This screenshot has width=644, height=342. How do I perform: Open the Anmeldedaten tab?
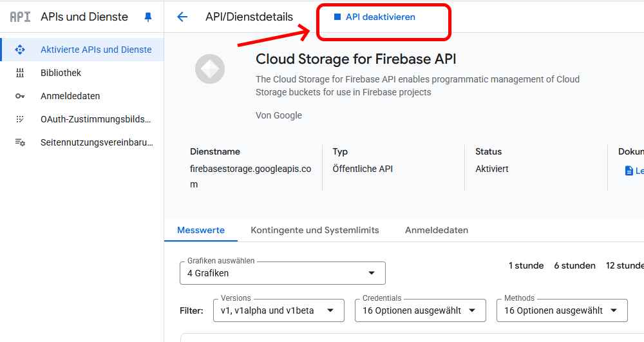[x=437, y=230]
